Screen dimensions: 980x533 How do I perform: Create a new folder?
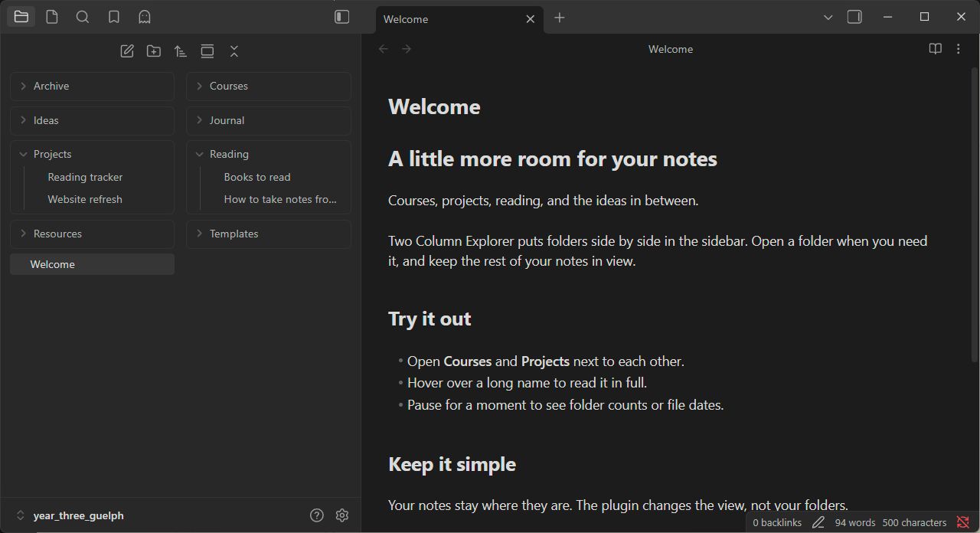click(154, 51)
